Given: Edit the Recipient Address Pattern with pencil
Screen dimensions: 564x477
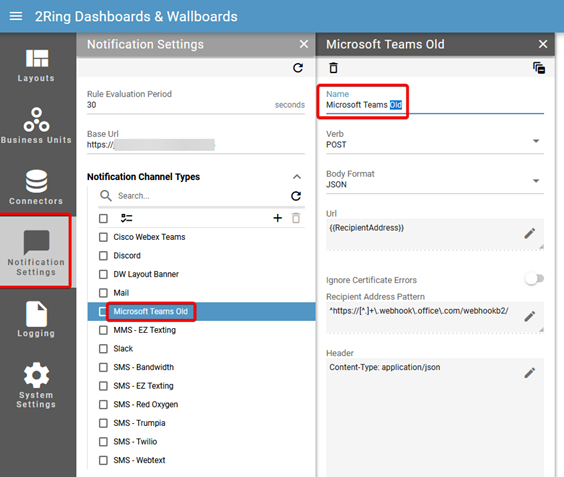Looking at the screenshot, I should (529, 316).
